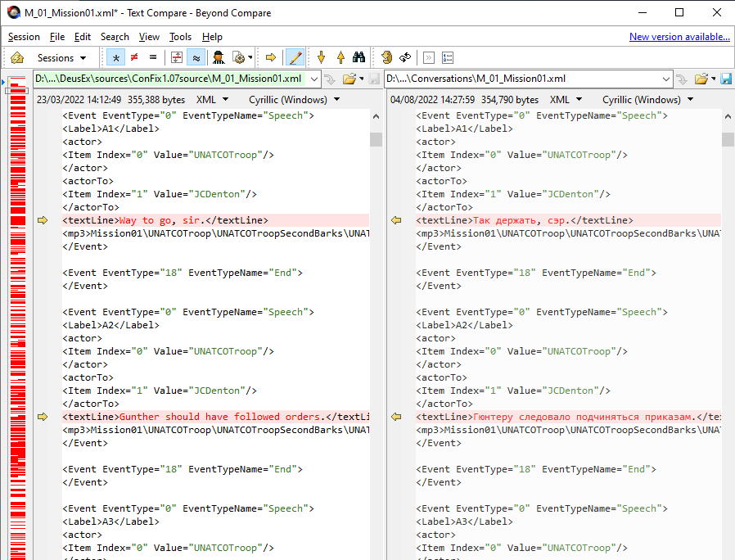Screen dimensions: 735x560
Task: Open the Sessions dropdown
Action: 62,57
